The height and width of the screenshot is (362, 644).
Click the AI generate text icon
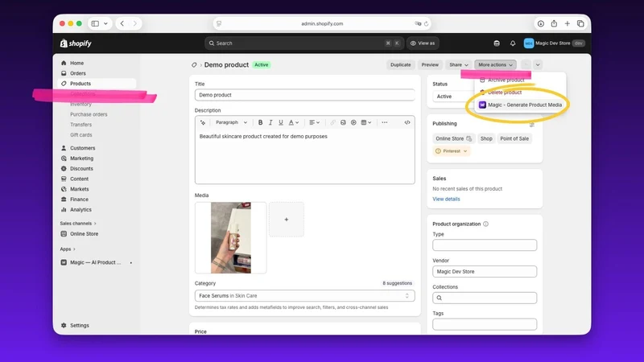pos(203,123)
